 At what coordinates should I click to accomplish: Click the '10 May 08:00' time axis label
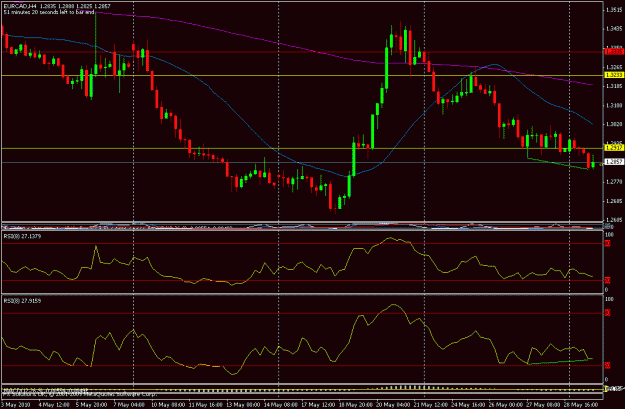click(168, 405)
